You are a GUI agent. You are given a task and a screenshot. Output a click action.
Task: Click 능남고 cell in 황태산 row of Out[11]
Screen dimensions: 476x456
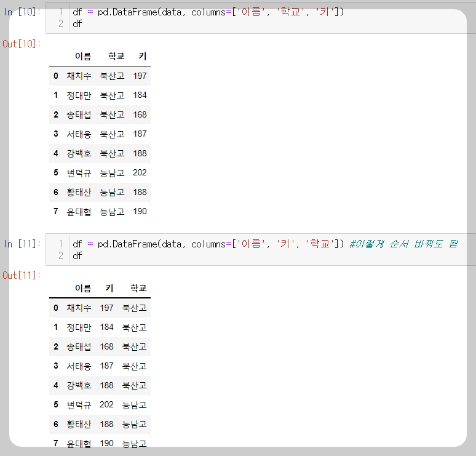[135, 424]
